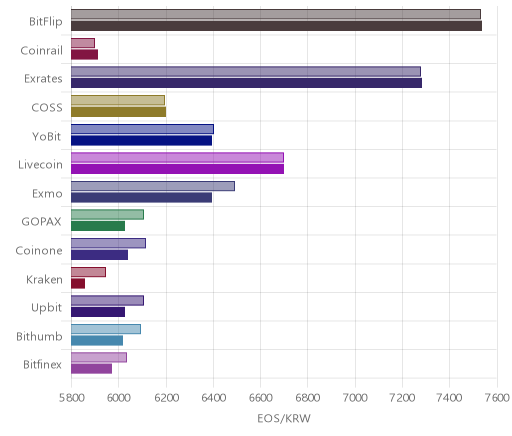The image size is (512, 436).
Task: Select the lighter Exmo bar
Action: [x=153, y=186]
